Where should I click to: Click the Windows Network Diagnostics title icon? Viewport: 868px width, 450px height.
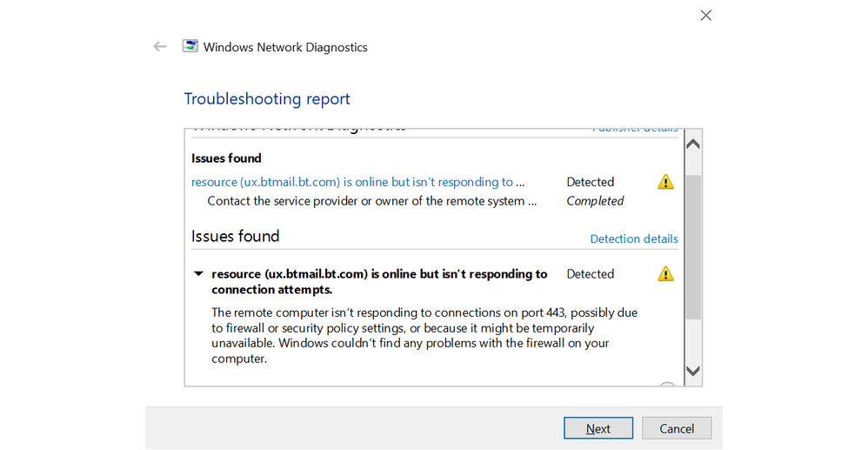(x=190, y=47)
